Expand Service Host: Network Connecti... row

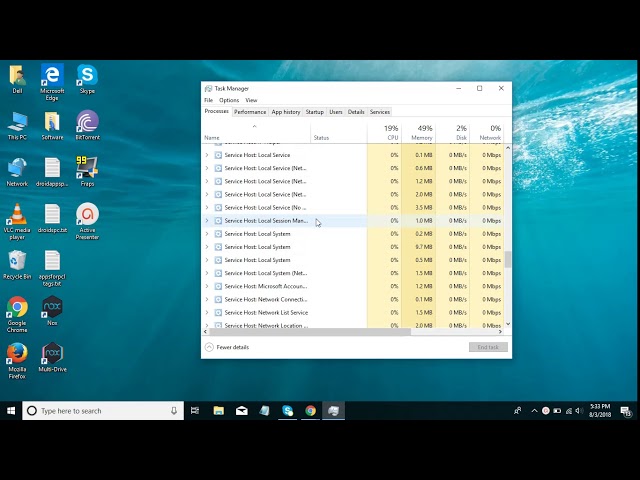(207, 299)
